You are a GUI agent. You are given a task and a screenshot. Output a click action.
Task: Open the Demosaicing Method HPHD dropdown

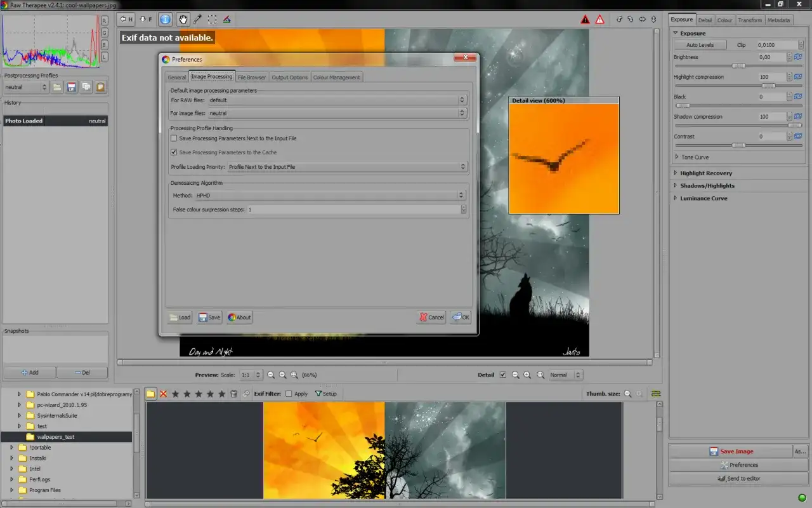click(x=330, y=196)
